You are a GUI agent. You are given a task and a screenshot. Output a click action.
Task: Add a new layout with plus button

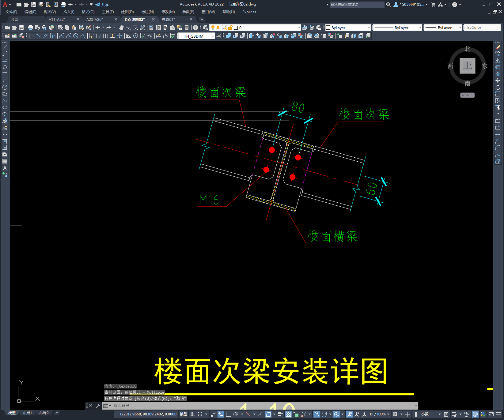(x=57, y=413)
